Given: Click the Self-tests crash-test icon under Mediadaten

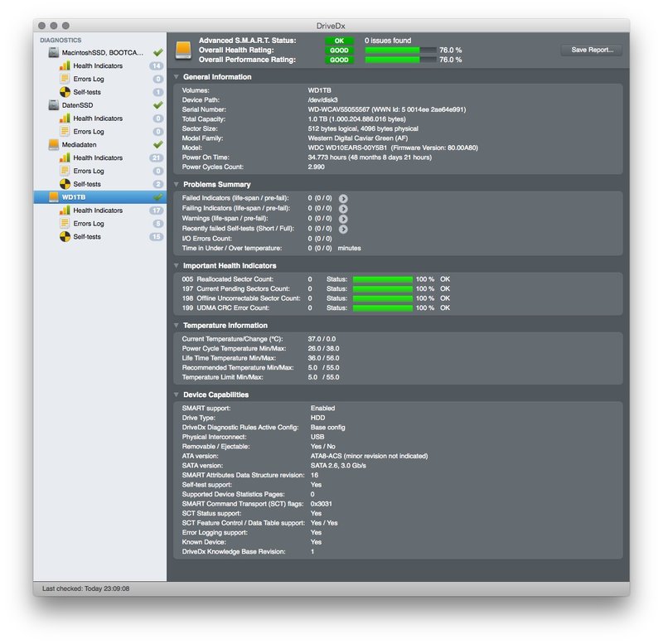Looking at the screenshot, I should [65, 184].
